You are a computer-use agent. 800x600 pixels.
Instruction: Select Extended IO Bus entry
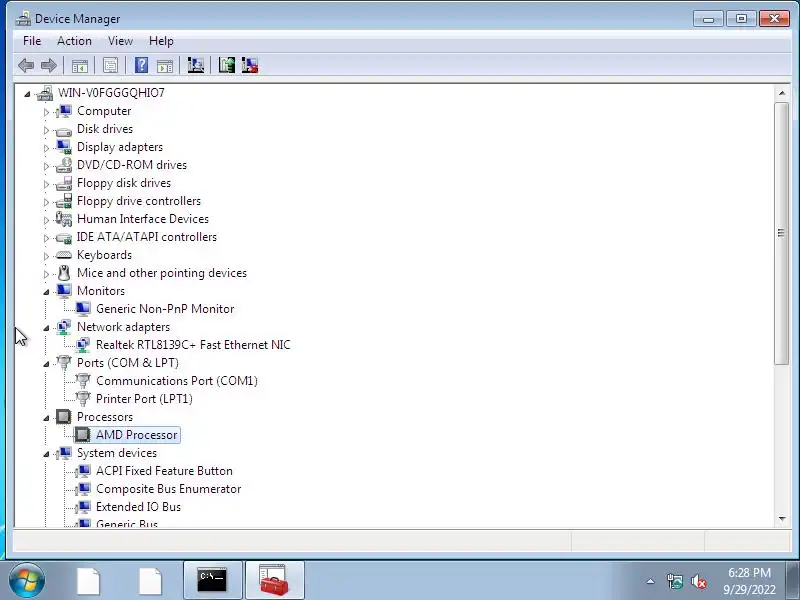(x=138, y=507)
